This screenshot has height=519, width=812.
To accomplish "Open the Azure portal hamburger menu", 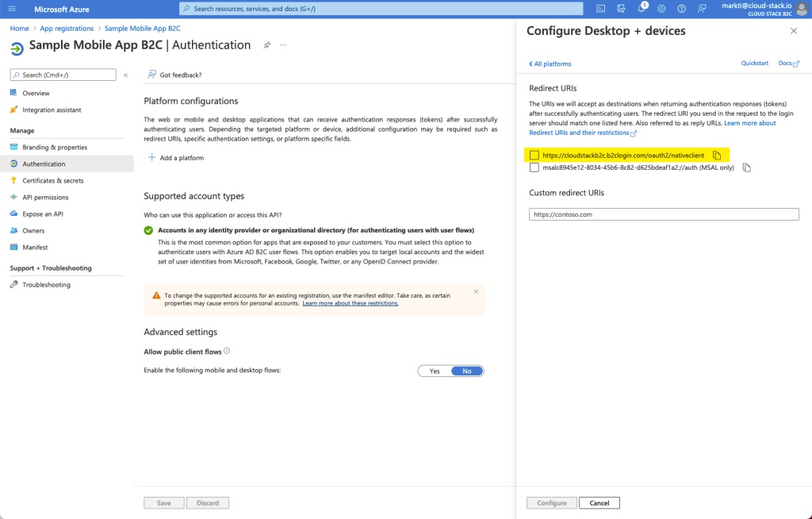I will (13, 9).
